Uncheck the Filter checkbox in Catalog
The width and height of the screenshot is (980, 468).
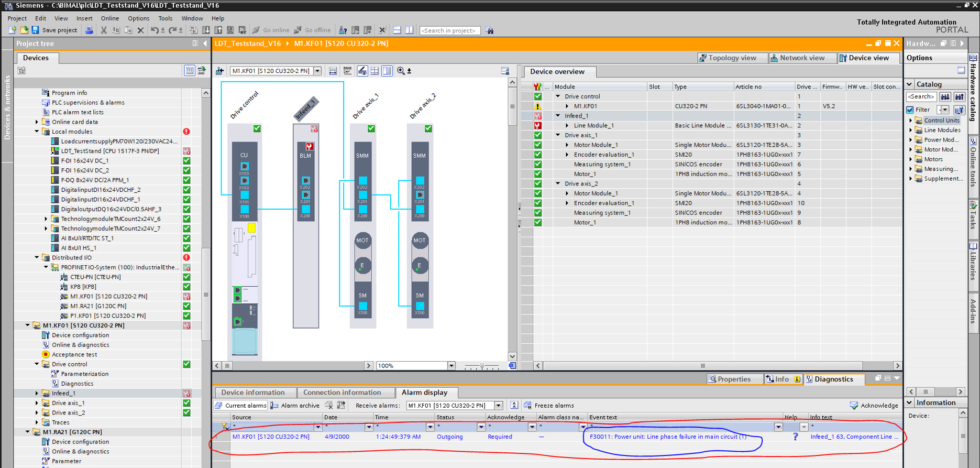click(910, 110)
